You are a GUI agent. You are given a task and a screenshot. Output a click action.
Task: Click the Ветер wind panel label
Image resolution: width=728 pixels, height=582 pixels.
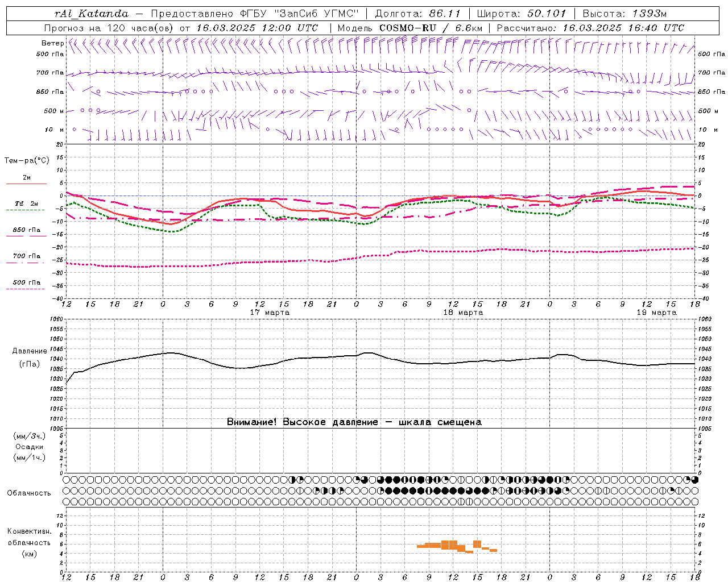(52, 43)
